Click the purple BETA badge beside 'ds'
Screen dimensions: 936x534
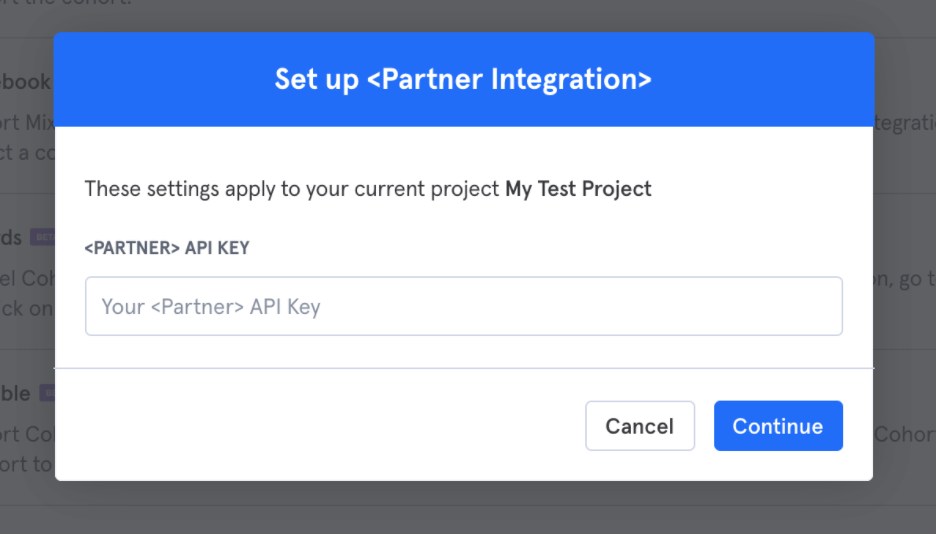(x=42, y=237)
